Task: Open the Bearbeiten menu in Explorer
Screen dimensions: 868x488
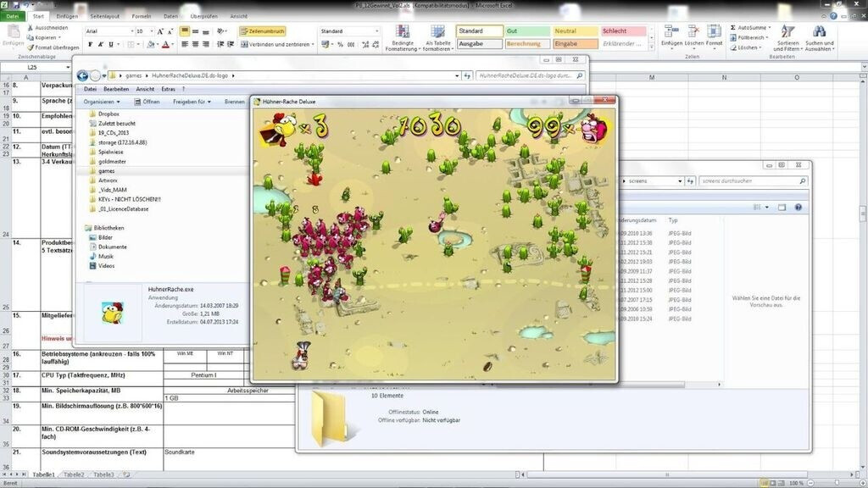Action: (x=116, y=89)
